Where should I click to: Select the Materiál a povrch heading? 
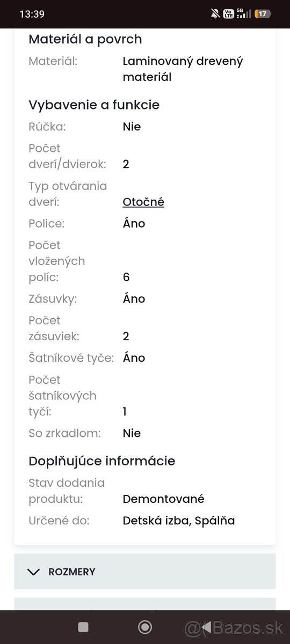[x=85, y=39]
